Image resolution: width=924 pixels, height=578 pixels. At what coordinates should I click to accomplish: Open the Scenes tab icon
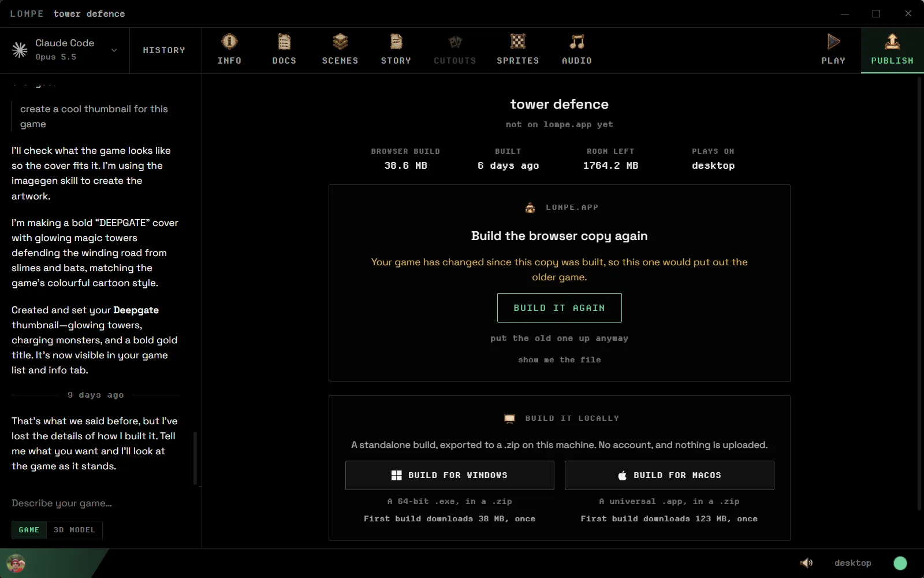pos(340,42)
